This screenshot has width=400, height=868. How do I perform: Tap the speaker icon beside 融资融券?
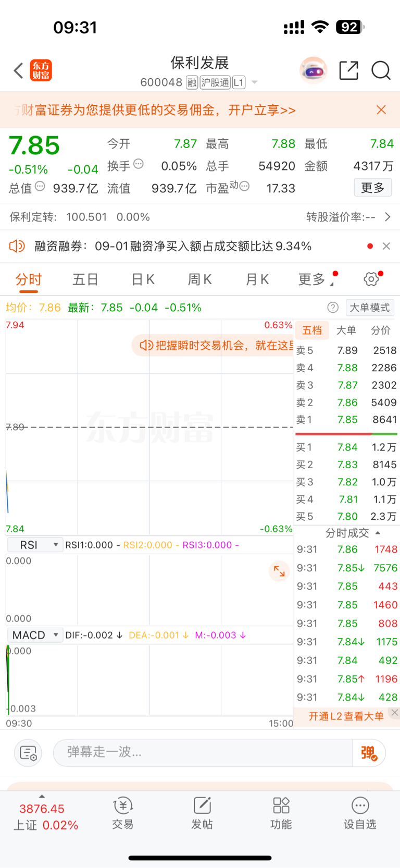[17, 246]
